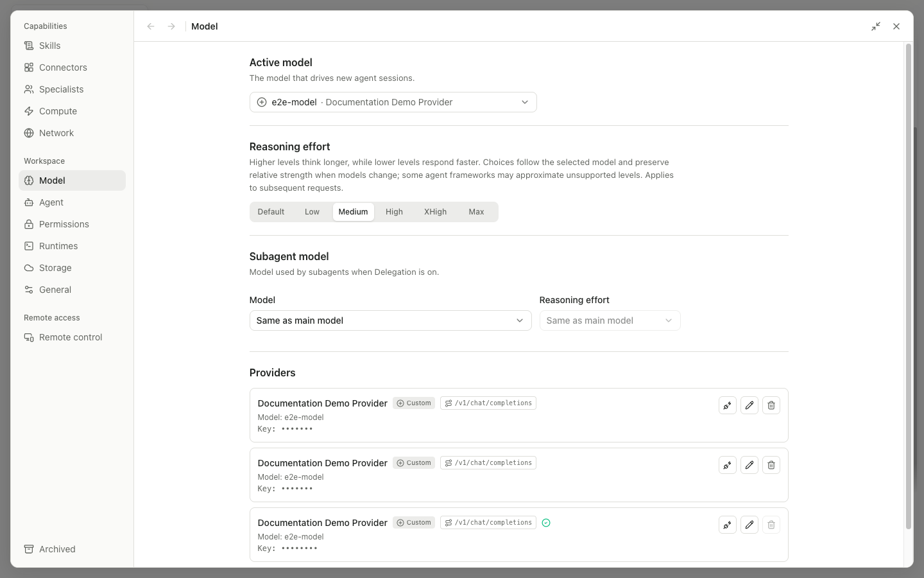Go back with the left arrow icon
This screenshot has width=924, height=578.
click(151, 26)
